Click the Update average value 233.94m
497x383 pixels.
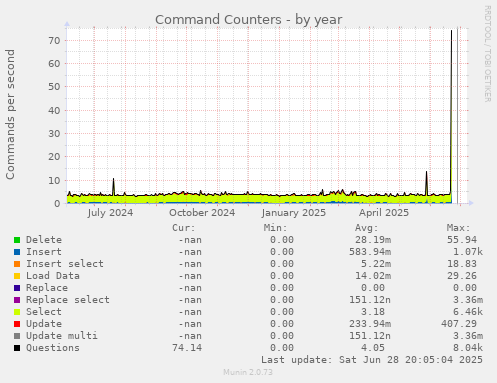coord(370,324)
